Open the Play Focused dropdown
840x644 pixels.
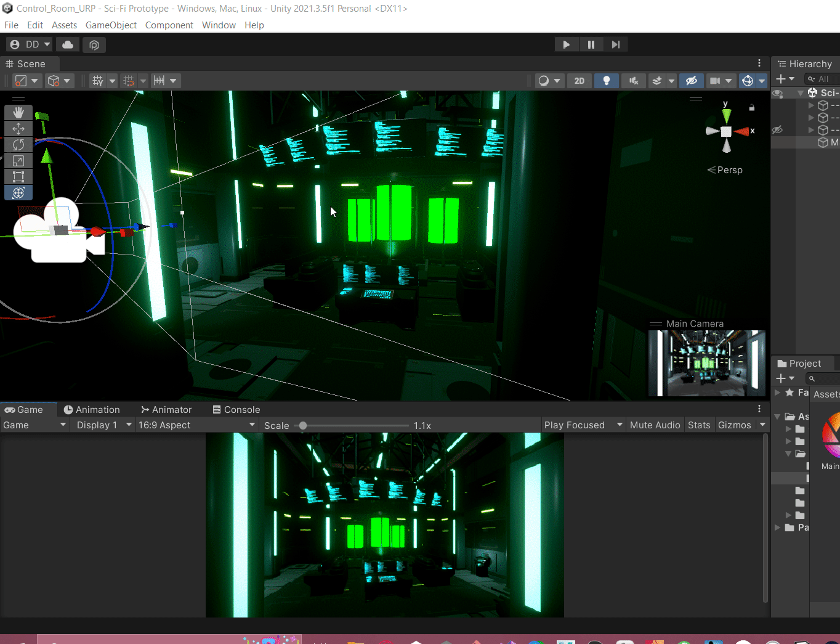583,425
